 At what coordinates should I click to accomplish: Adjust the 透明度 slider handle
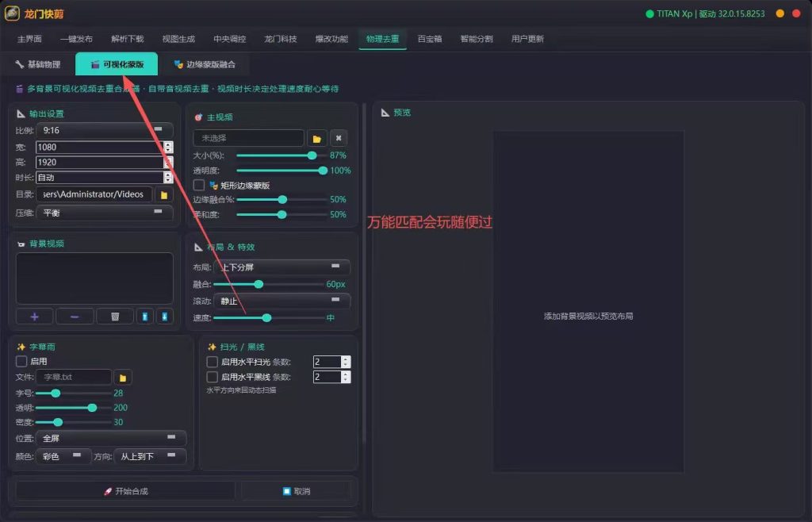tap(324, 171)
